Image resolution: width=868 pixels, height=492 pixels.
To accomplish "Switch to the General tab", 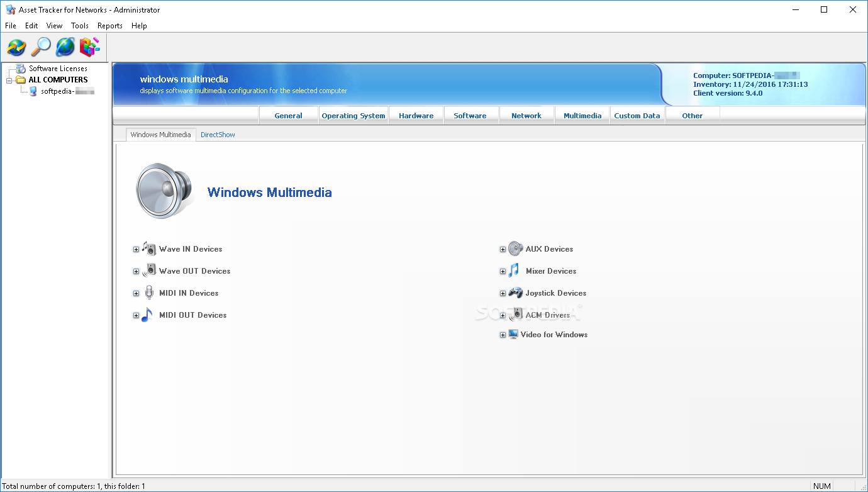I will (288, 116).
